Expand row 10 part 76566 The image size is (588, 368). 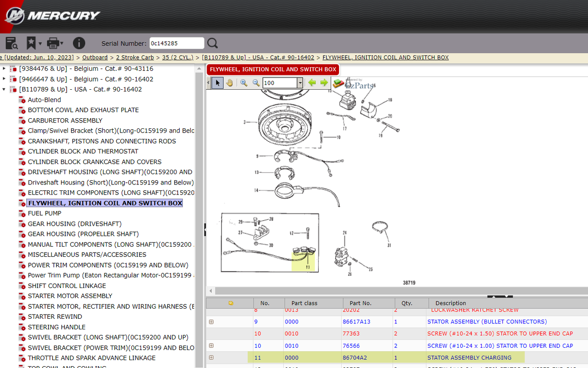[x=211, y=345]
